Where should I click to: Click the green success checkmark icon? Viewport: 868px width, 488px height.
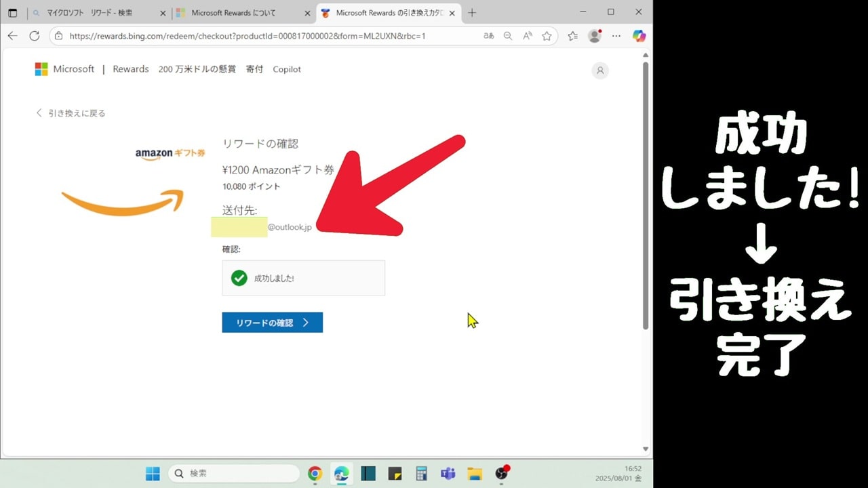239,278
